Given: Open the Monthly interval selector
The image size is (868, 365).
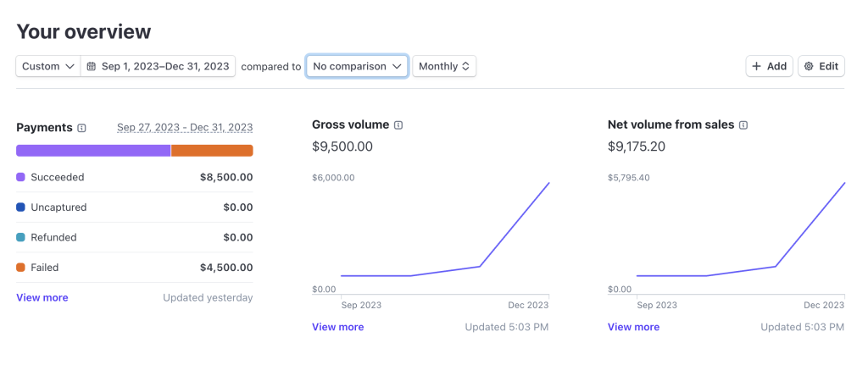Looking at the screenshot, I should [444, 66].
